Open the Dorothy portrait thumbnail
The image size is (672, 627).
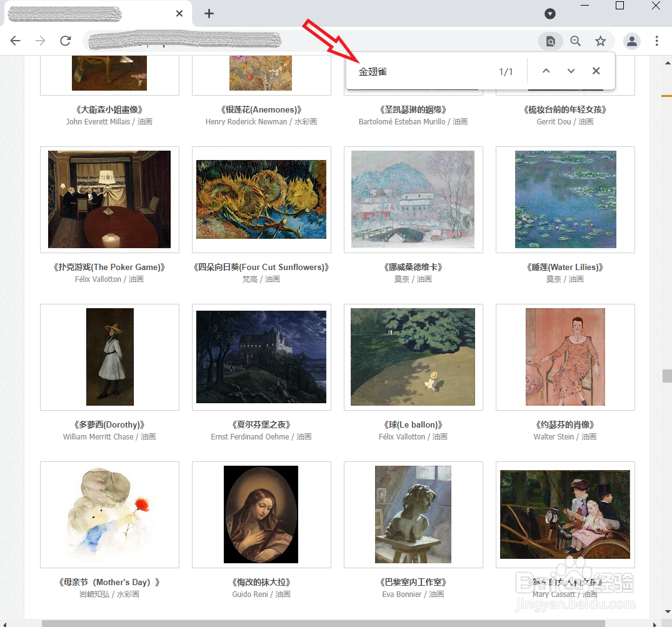point(110,357)
